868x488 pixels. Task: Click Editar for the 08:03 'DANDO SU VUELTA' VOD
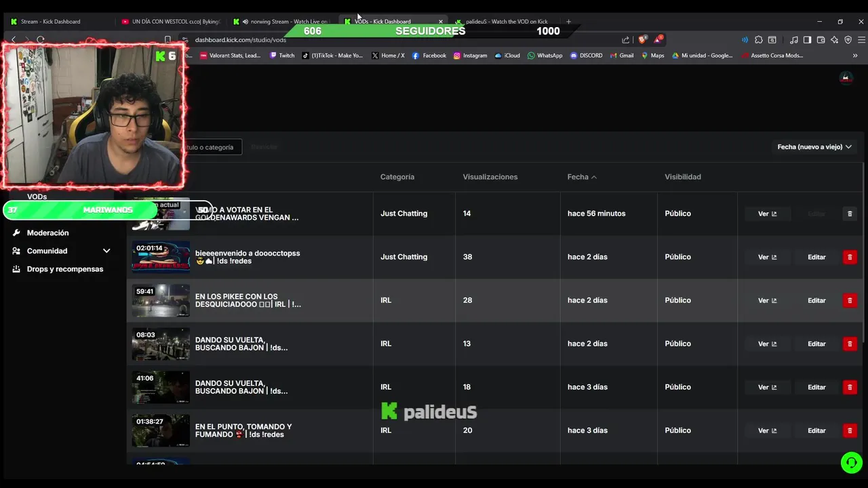tap(816, 344)
